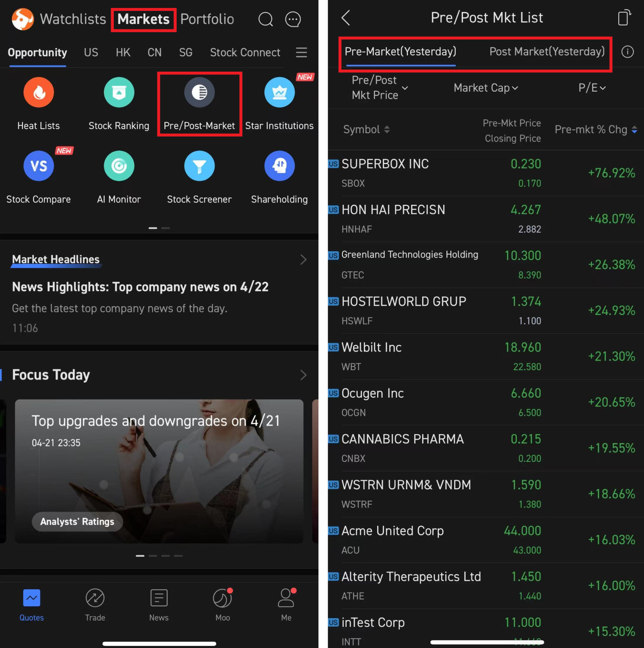Image resolution: width=644 pixels, height=648 pixels.
Task: Open the AI Monitor icon
Action: pos(119,166)
